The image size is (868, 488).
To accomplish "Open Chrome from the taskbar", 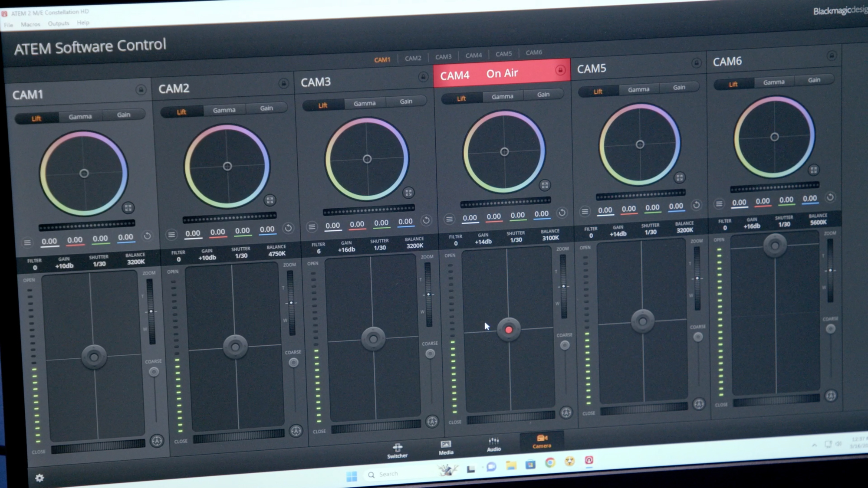I will click(x=550, y=463).
